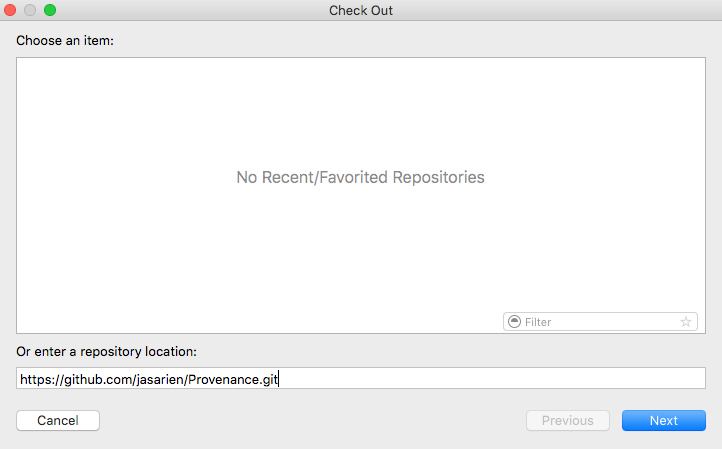Click the 'No Recent/Favorited Repositories' placeholder text
Viewport: 722px width, 449px height.
pos(360,177)
